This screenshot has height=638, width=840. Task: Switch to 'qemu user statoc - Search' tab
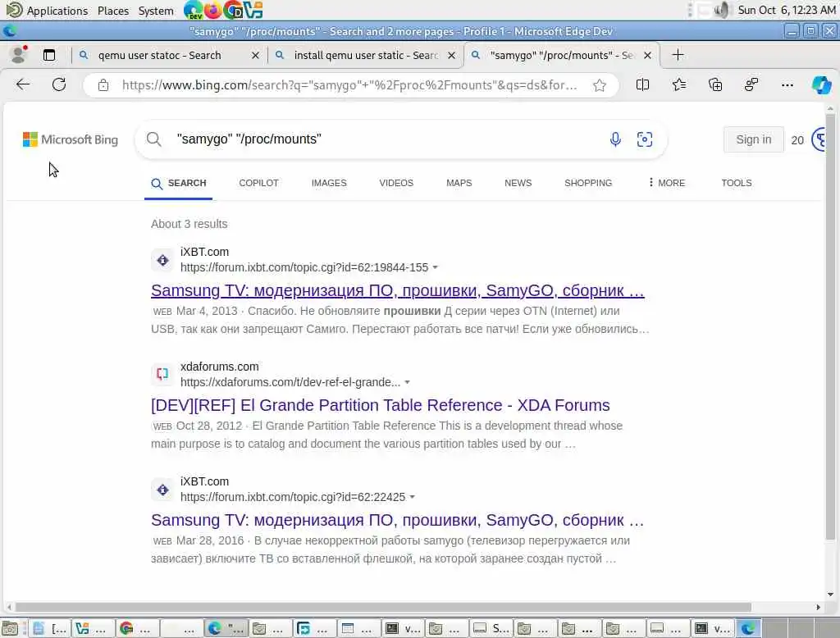pyautogui.click(x=159, y=55)
